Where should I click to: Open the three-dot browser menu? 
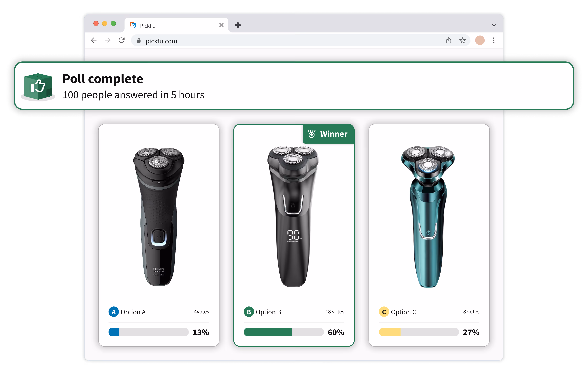point(493,40)
